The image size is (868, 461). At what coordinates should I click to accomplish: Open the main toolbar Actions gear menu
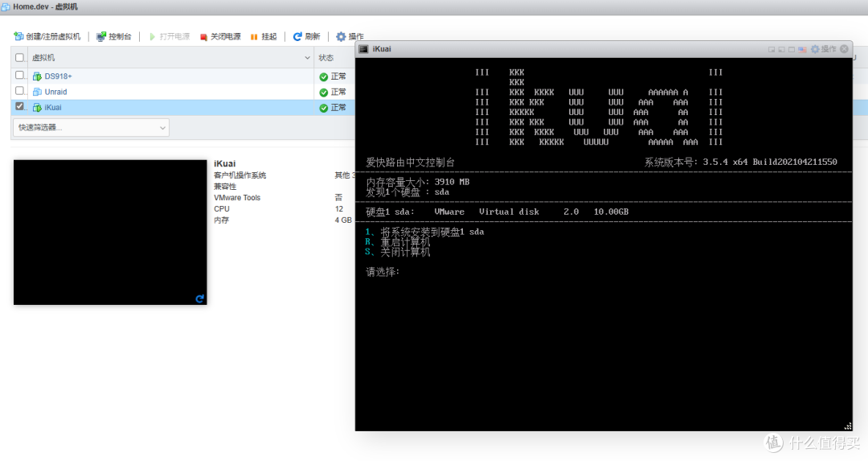click(x=350, y=37)
